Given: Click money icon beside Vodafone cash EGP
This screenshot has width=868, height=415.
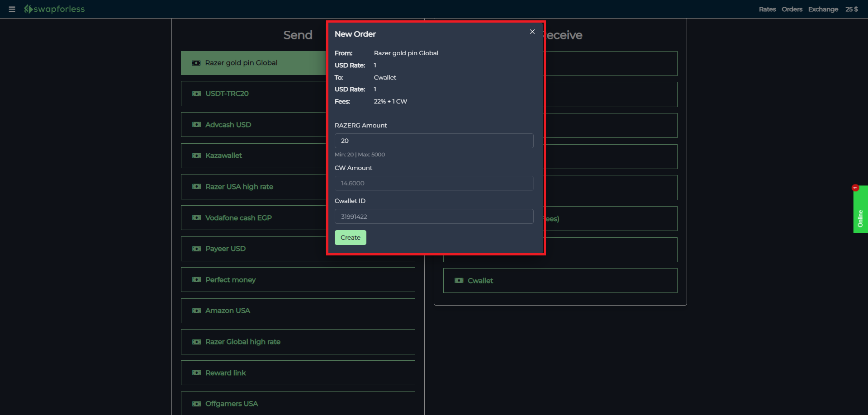Looking at the screenshot, I should 197,218.
